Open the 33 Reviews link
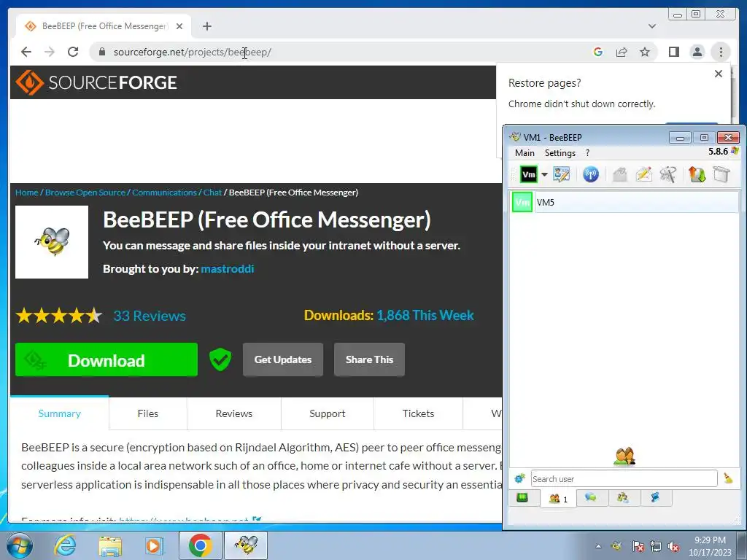The image size is (747, 560). pos(150,316)
